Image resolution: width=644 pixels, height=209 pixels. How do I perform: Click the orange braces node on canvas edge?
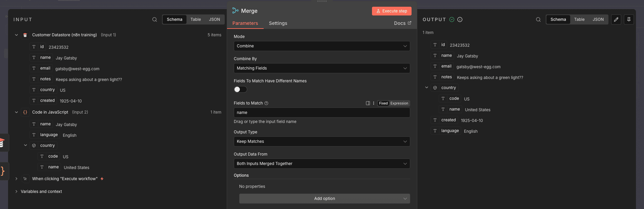(3, 171)
